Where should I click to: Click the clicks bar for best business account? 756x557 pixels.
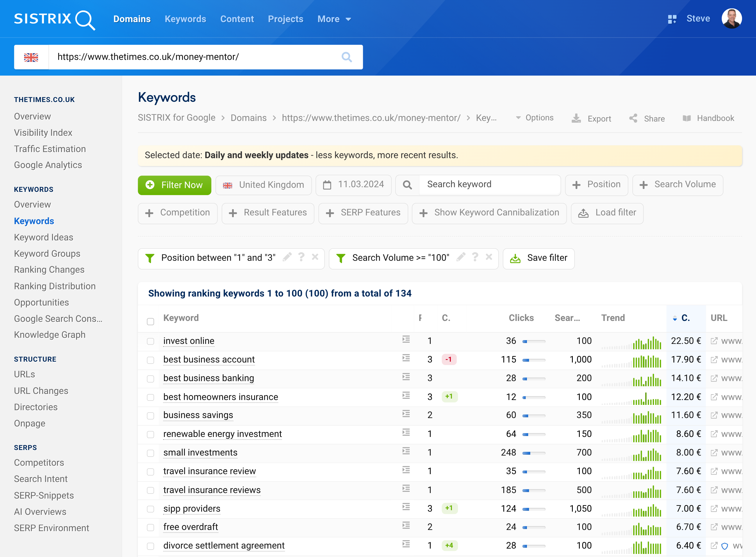[534, 360]
